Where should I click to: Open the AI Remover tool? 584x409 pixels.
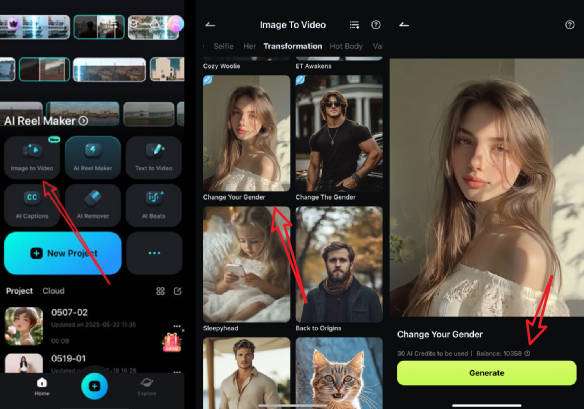point(93,205)
